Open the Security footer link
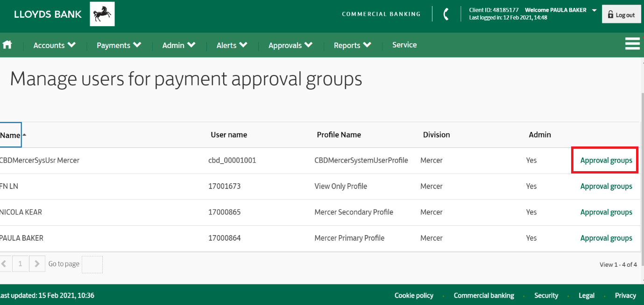The image size is (644, 305). coord(546,296)
